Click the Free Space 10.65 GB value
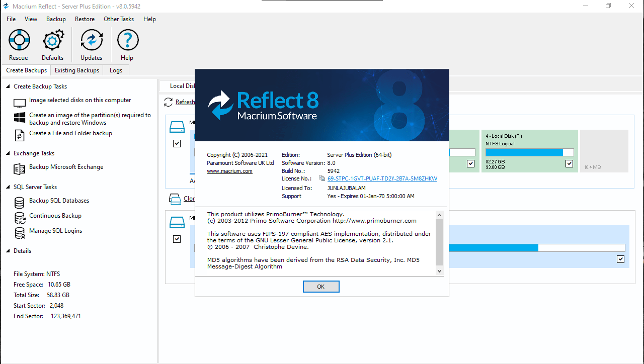The image size is (644, 364). (59, 285)
